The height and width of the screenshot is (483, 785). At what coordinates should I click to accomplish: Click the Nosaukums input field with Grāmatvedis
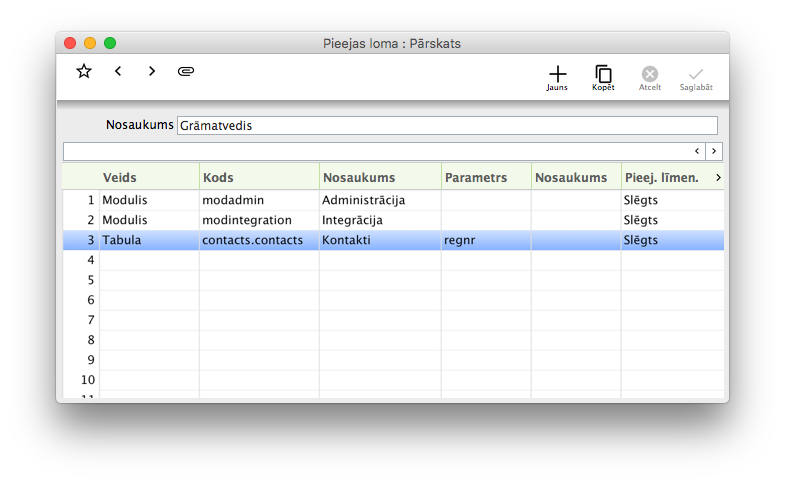446,125
